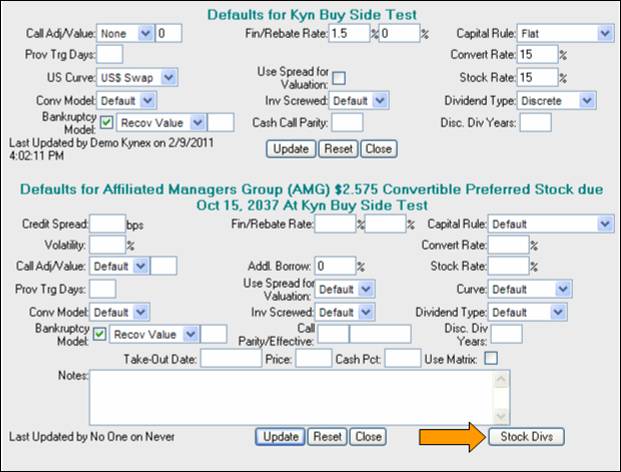Open the lower Inv Screwed dropdown
The image size is (621, 472).
click(345, 312)
